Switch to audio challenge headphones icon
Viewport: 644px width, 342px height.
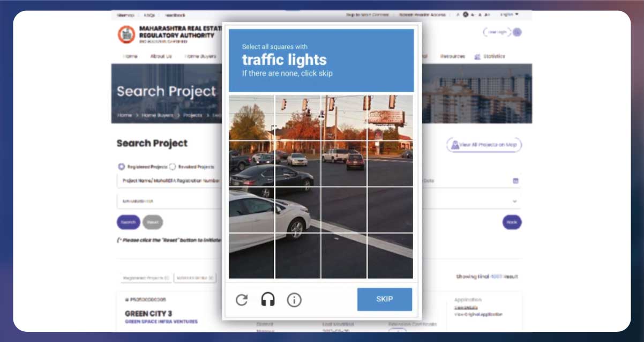[268, 300]
